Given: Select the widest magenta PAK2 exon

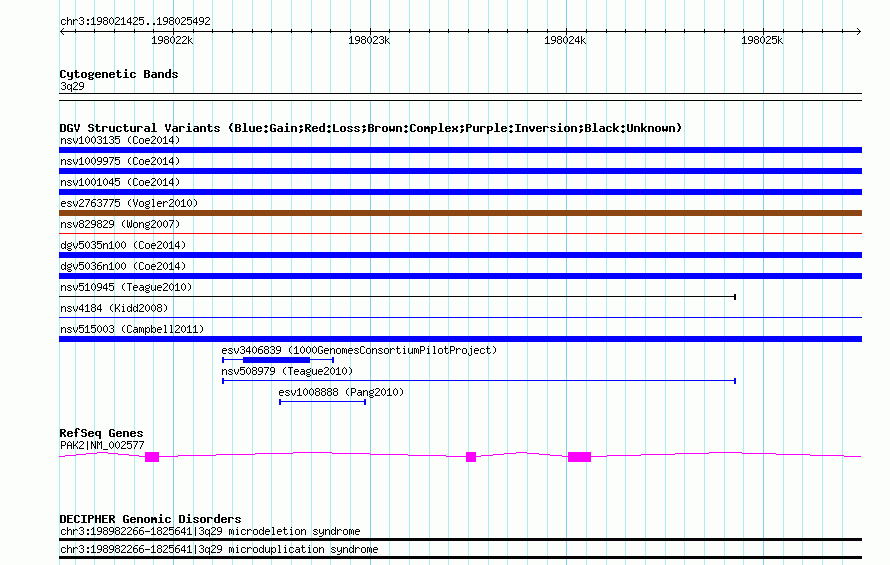Looking at the screenshot, I should point(580,457).
